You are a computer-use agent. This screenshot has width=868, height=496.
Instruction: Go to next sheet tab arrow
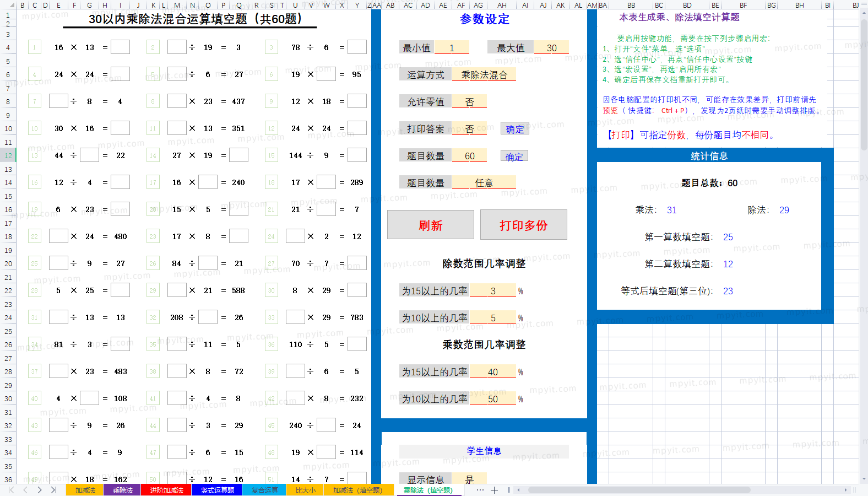40,490
